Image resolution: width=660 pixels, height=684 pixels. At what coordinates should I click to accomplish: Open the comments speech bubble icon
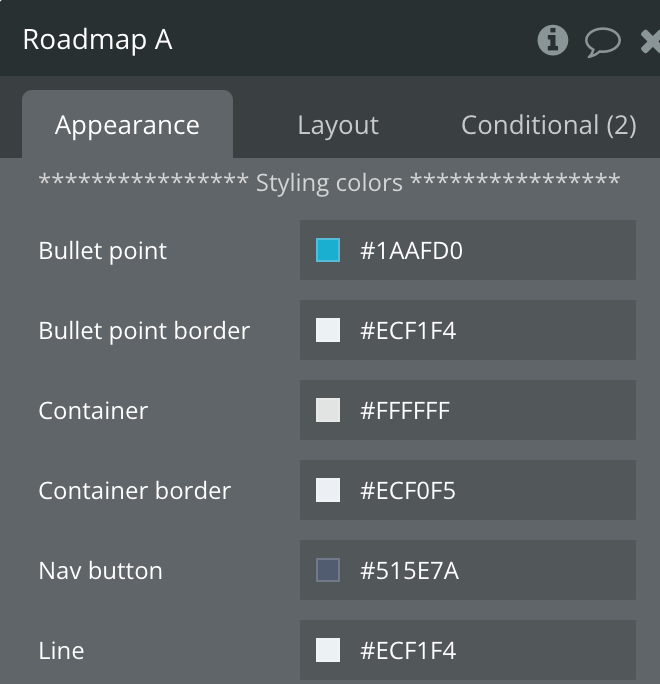click(602, 42)
